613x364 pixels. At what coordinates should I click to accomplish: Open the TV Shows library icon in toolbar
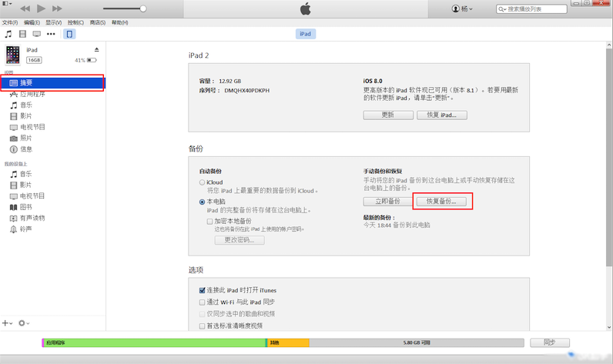(x=37, y=34)
